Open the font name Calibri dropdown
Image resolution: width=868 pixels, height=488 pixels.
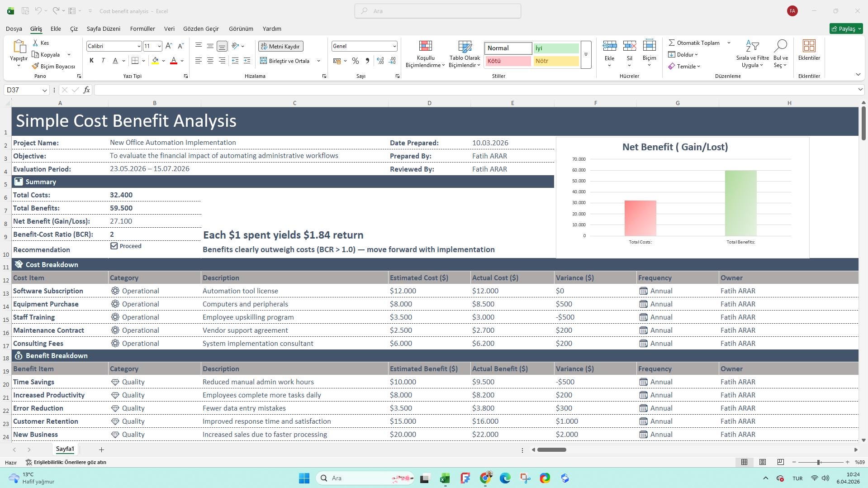coord(138,46)
